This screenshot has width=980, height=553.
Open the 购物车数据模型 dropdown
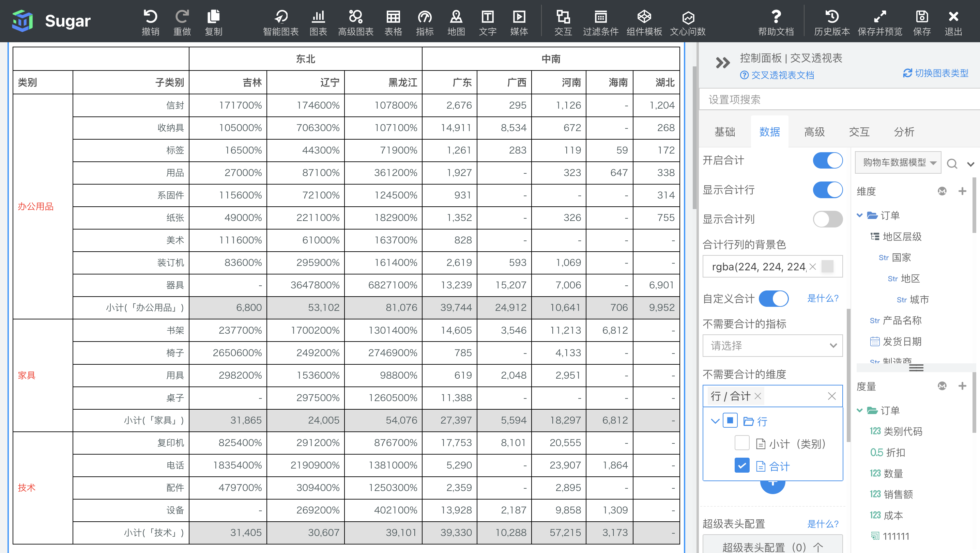click(898, 163)
